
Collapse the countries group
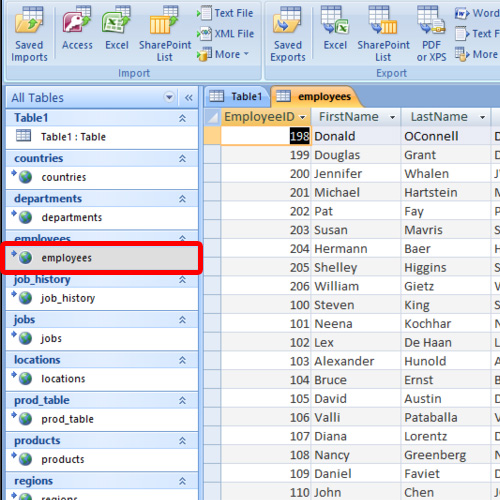[x=182, y=158]
